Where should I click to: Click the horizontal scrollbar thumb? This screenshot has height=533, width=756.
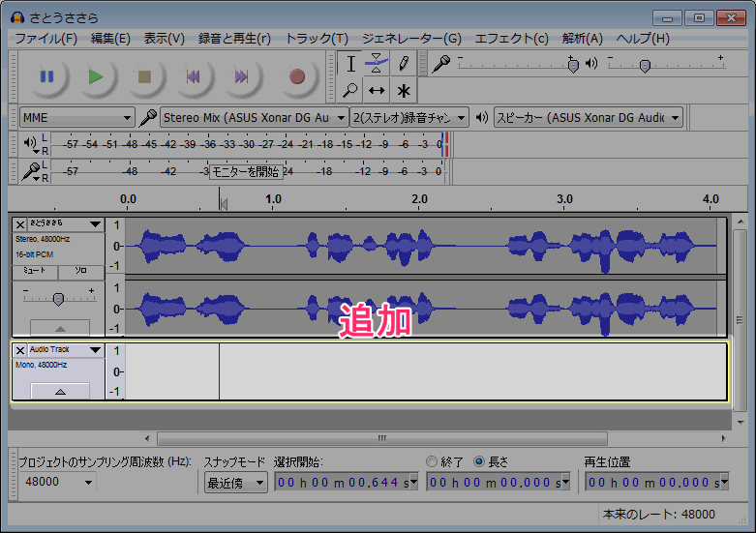click(x=381, y=438)
